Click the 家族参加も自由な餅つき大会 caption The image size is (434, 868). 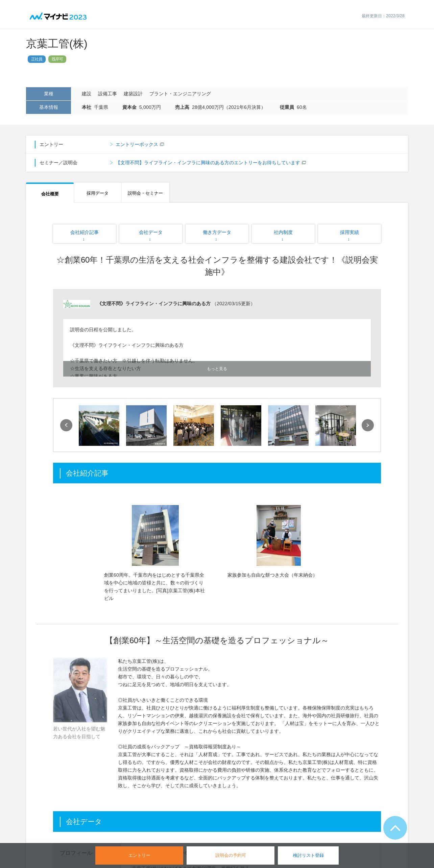click(x=272, y=575)
